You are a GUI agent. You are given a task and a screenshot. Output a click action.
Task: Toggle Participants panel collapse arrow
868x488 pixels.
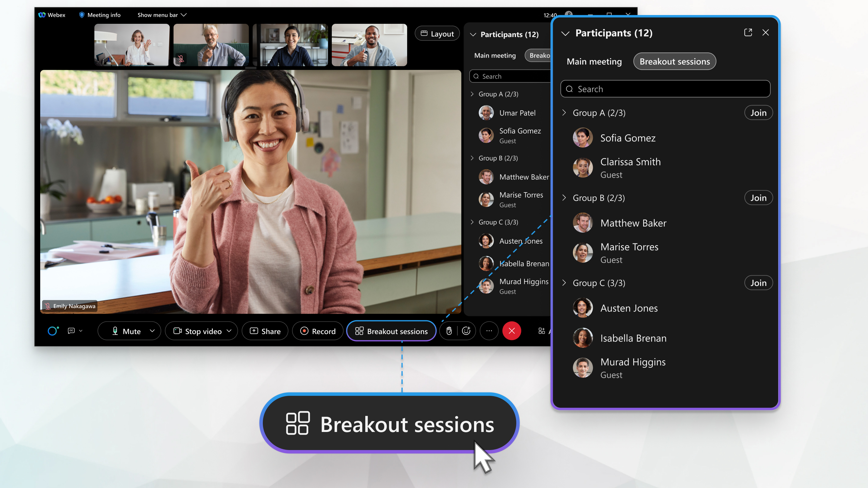[x=565, y=33]
